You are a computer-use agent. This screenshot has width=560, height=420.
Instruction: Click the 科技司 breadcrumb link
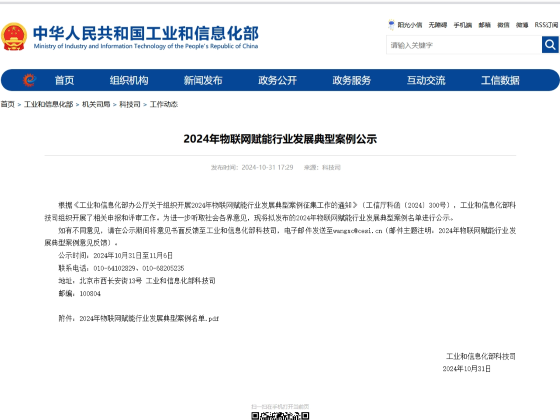click(x=130, y=104)
